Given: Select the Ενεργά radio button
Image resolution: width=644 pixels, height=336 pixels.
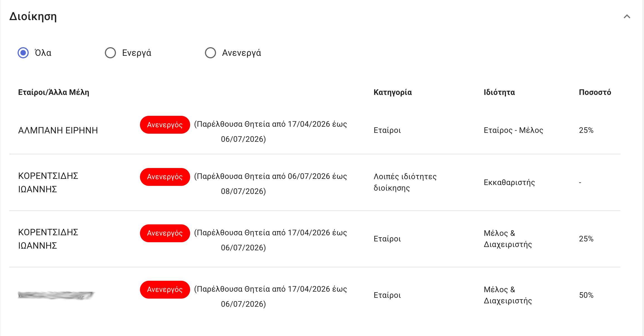Looking at the screenshot, I should (110, 53).
